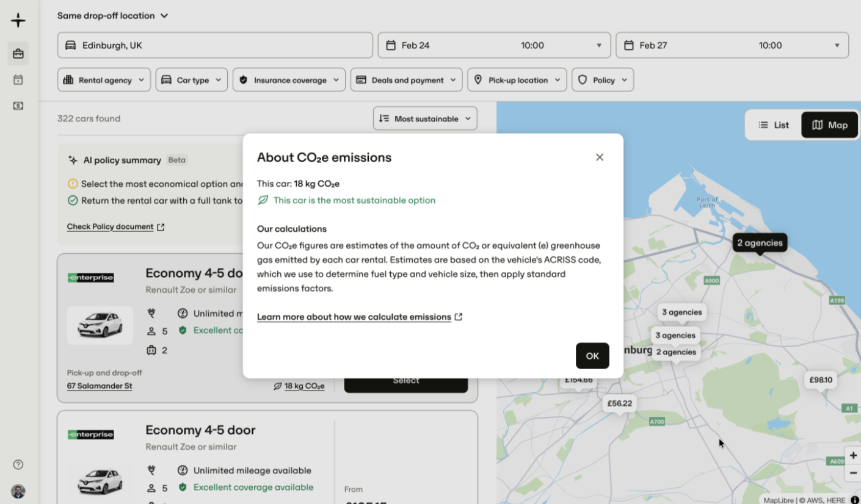Image resolution: width=861 pixels, height=504 pixels.
Task: Zoom in on the map
Action: 853,456
